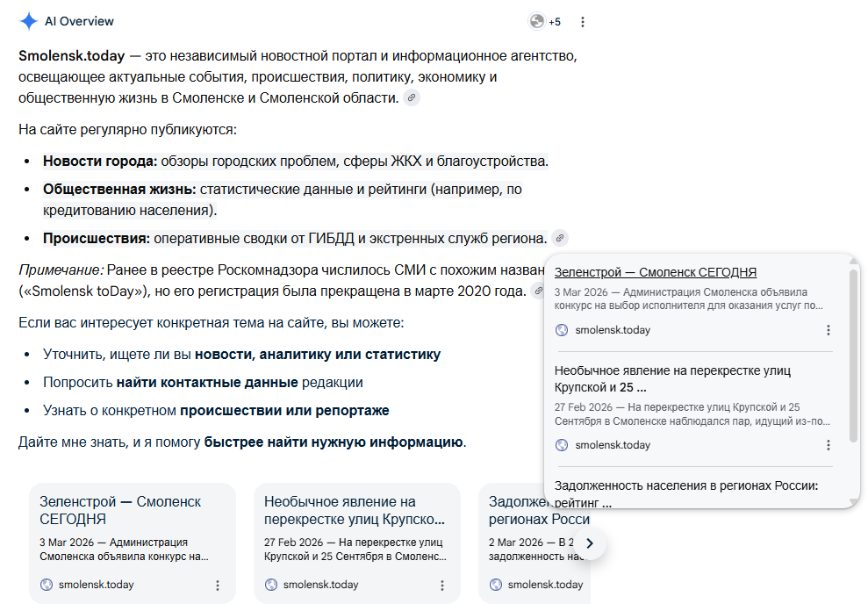Click smolensk.today text on bottom Необычное явление card
Screen dimensions: 868x611
321,585
